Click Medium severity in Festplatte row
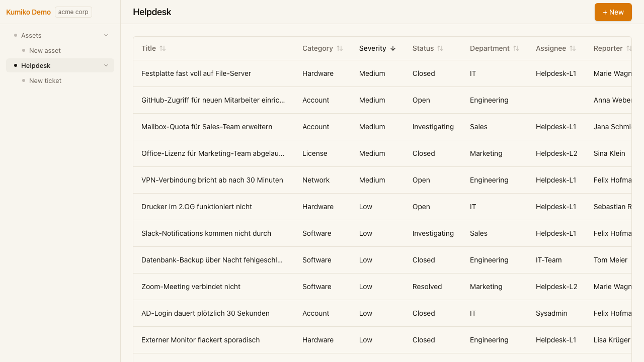This screenshot has width=644, height=362. click(x=372, y=73)
